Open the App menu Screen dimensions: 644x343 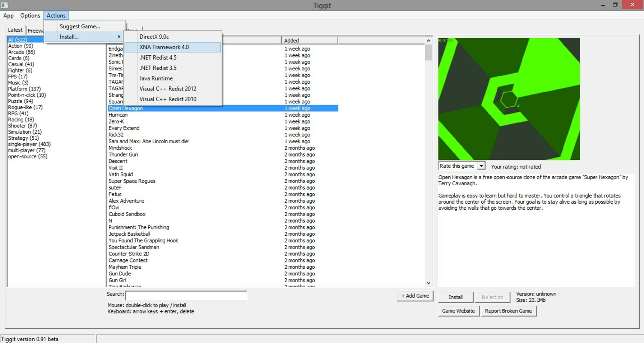9,15
